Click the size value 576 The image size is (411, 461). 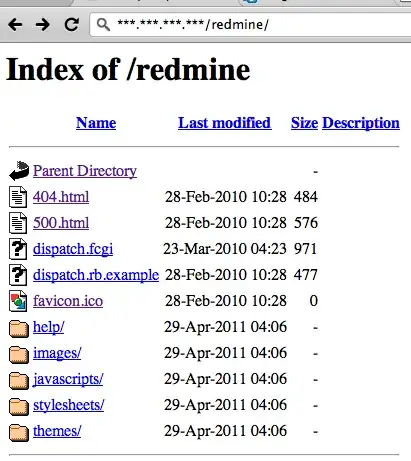pyautogui.click(x=306, y=223)
